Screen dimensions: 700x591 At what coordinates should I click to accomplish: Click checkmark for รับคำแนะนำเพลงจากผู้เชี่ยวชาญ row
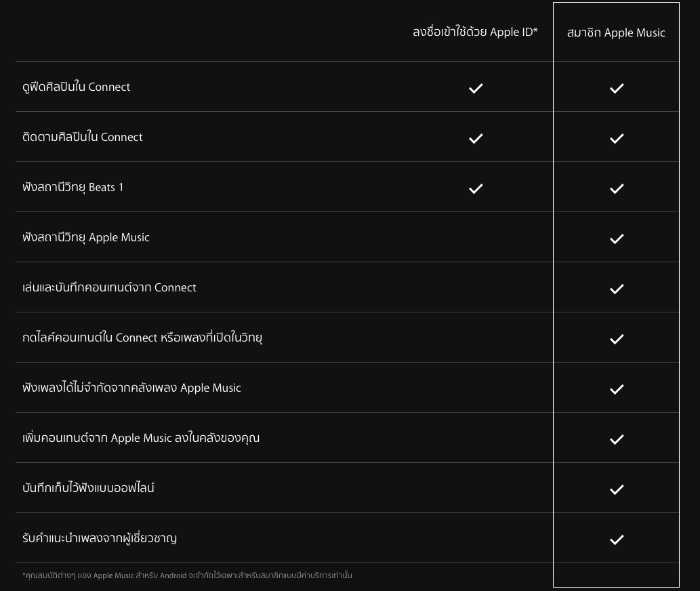tap(617, 539)
